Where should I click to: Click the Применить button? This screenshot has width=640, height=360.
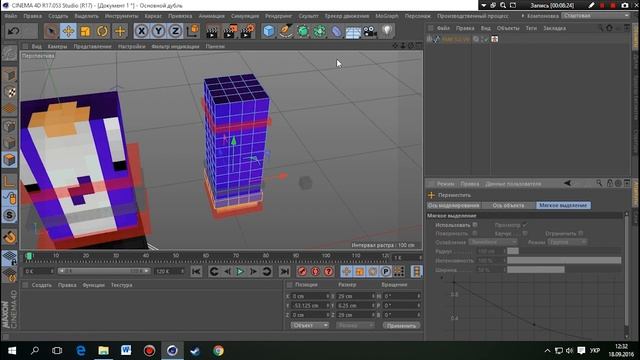(401, 325)
